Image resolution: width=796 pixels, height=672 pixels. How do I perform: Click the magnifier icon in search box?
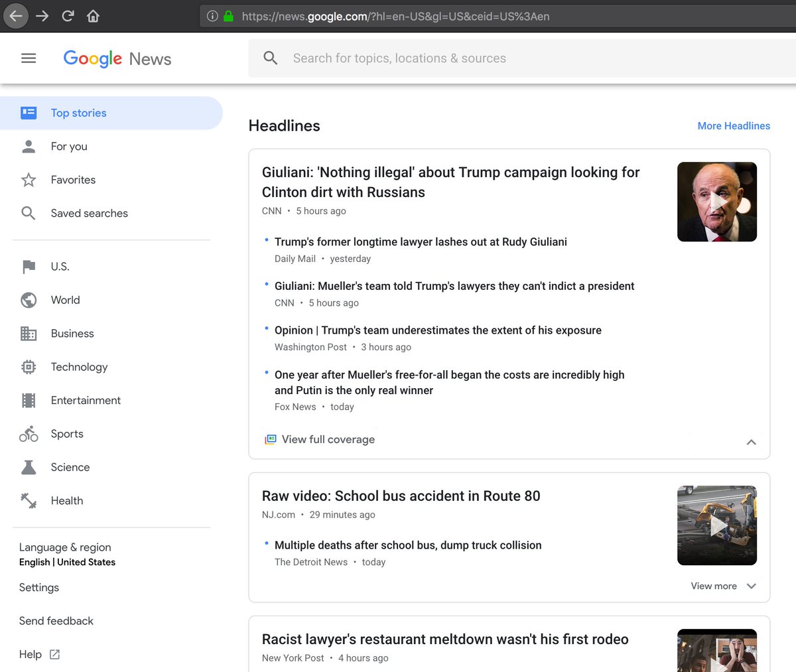pyautogui.click(x=271, y=58)
